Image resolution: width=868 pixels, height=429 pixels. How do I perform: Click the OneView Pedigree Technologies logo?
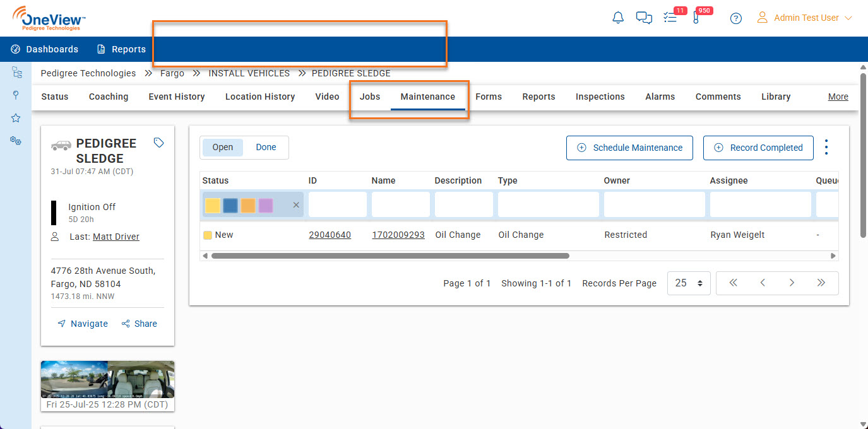(x=49, y=18)
